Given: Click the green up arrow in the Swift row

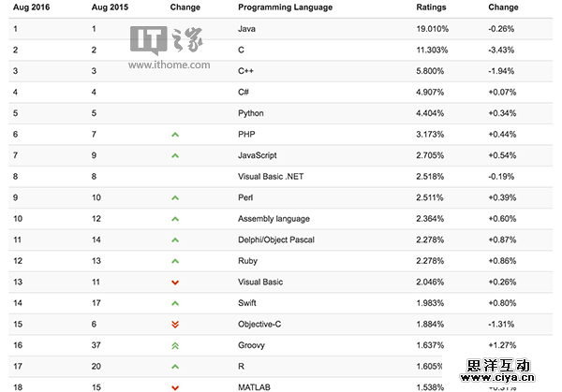Looking at the screenshot, I should 175,303.
